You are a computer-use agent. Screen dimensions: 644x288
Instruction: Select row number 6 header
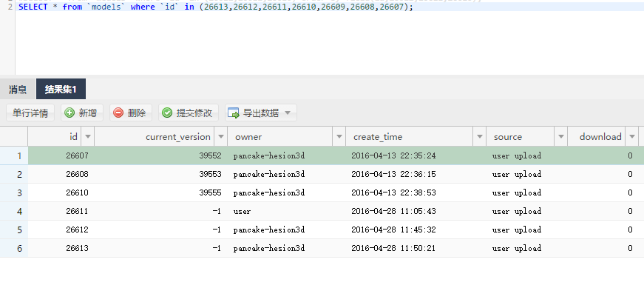click(14, 248)
